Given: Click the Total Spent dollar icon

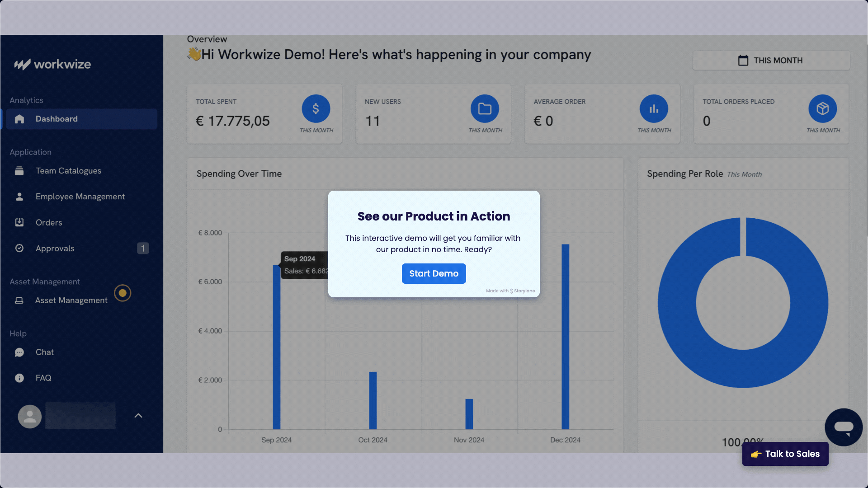Looking at the screenshot, I should pos(316,108).
